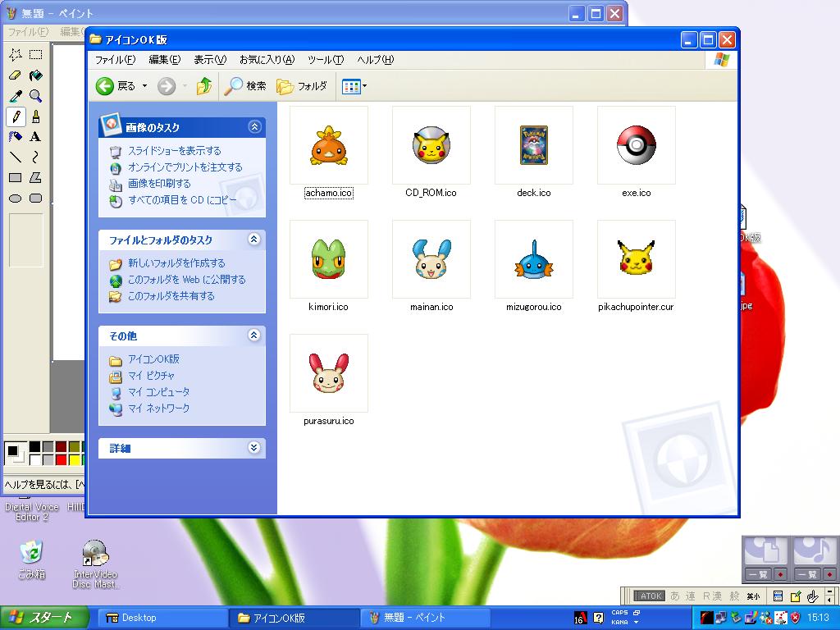Select the exe.ico Poké Ball thumbnail
The image size is (840, 630).
[637, 145]
